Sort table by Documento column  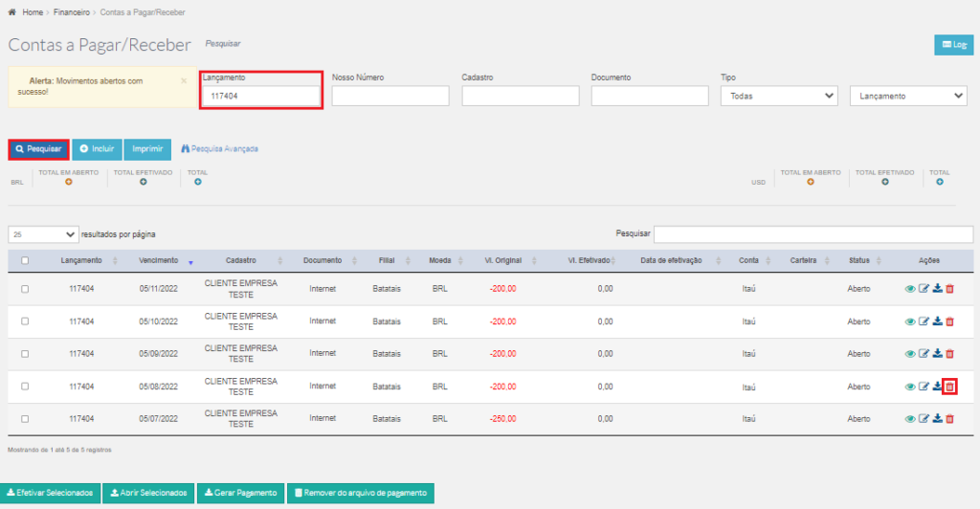pyautogui.click(x=323, y=260)
